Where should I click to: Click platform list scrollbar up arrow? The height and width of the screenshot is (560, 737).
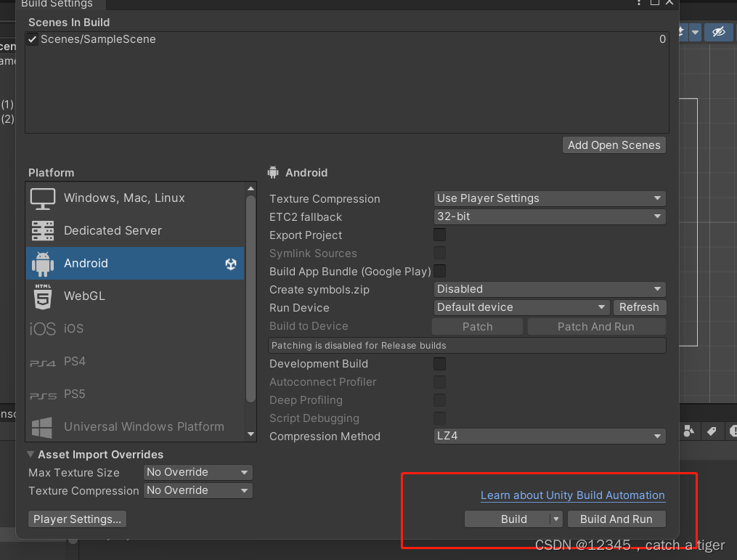tap(251, 189)
